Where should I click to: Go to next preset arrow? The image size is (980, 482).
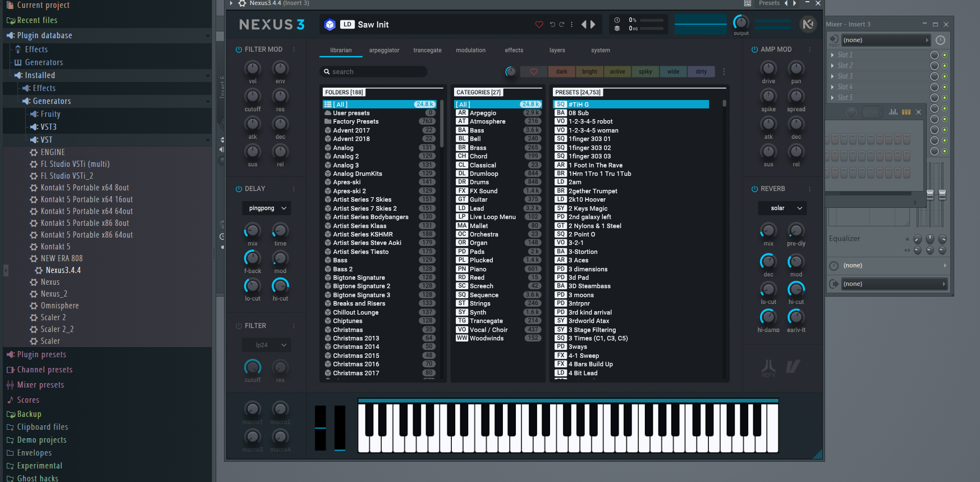tap(593, 25)
